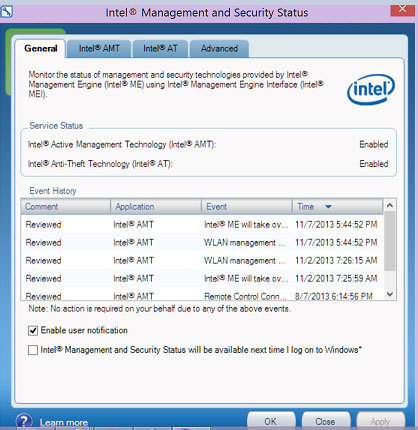Click the event history scrollbar thumb
418x430 pixels.
pyautogui.click(x=390, y=241)
